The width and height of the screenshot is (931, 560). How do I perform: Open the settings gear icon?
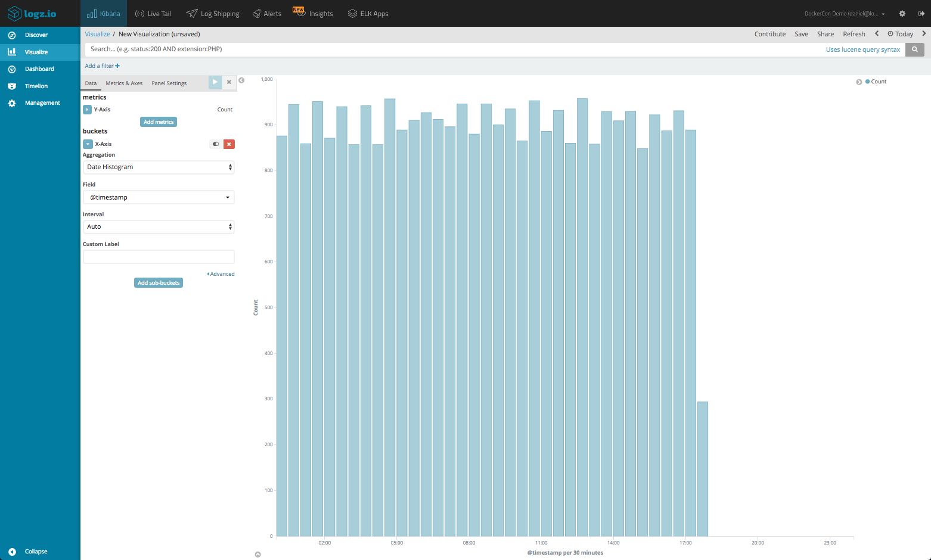902,14
